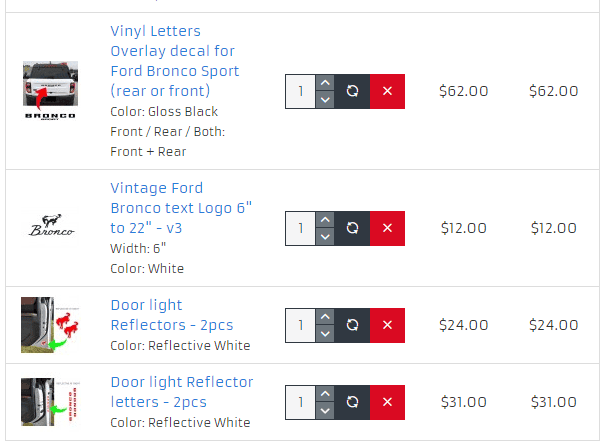Decrease quantity of Vinyl Letters Overlay decal

point(324,100)
